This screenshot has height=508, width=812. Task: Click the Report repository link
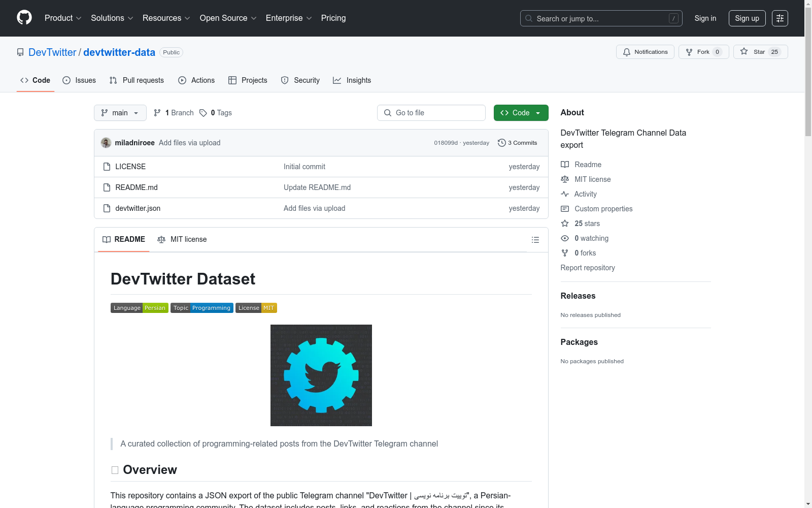(x=588, y=268)
